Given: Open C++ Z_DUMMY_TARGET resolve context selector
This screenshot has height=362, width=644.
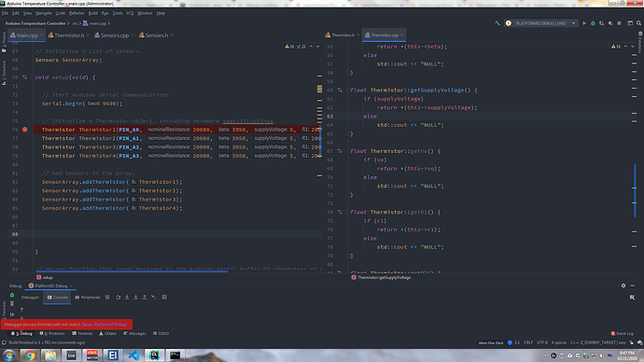Looking at the screenshot, I should click(x=598, y=342).
